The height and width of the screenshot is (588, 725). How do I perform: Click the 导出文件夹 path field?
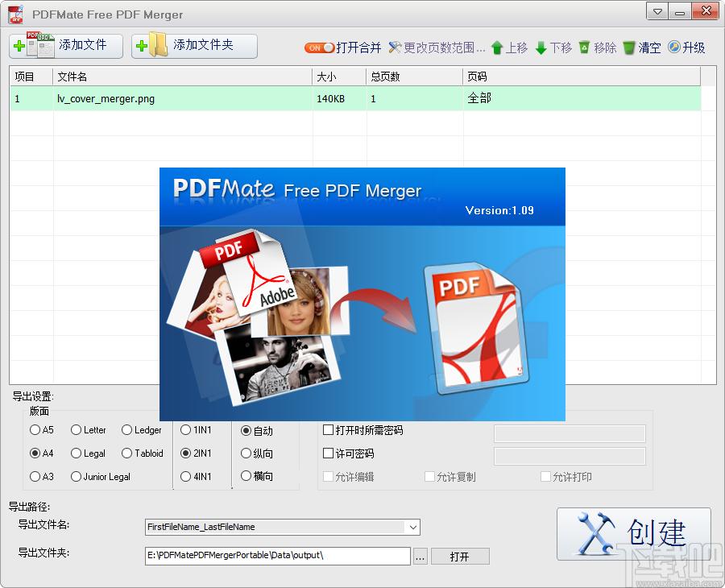277,556
